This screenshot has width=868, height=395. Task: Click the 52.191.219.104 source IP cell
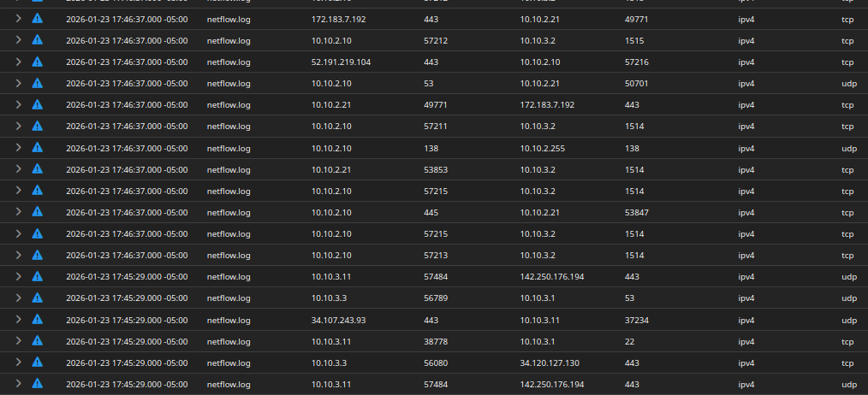(341, 62)
